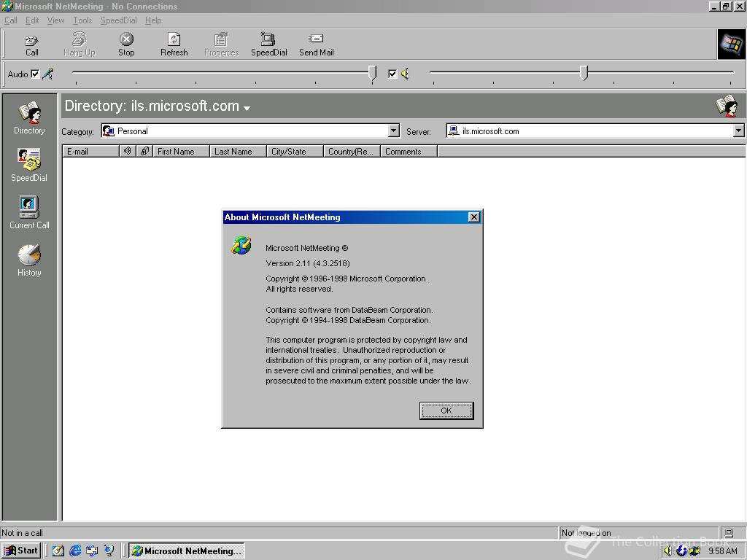
Task: Open the Directory view in sidebar
Action: tap(29, 118)
